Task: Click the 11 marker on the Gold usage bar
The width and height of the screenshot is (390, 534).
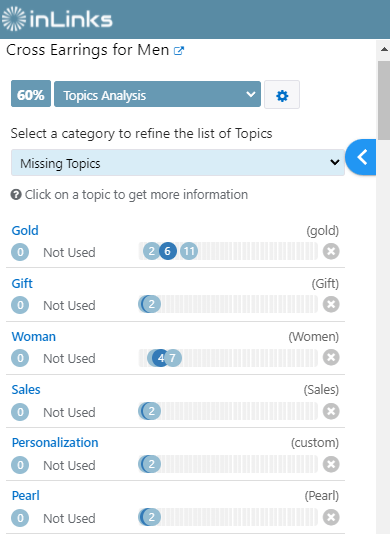Action: point(189,251)
